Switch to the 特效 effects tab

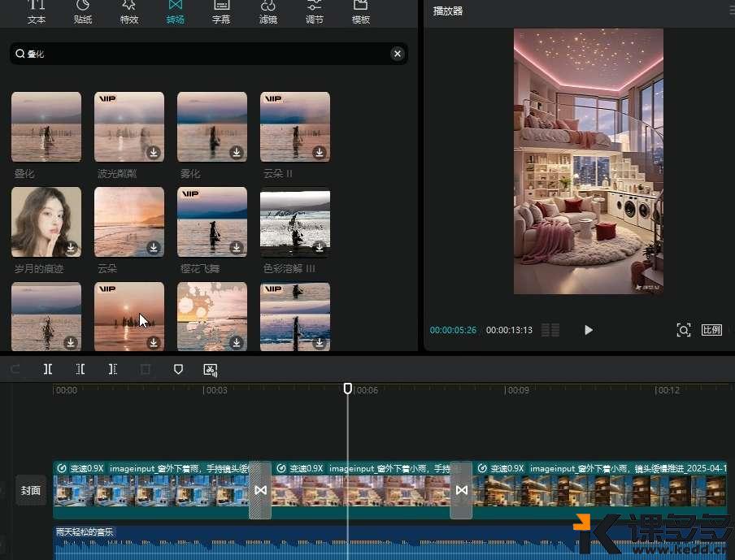[129, 12]
